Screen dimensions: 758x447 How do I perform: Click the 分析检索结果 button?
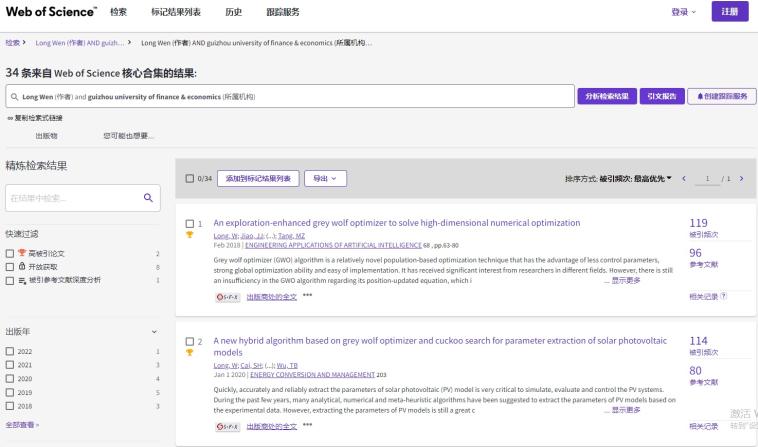pos(606,96)
